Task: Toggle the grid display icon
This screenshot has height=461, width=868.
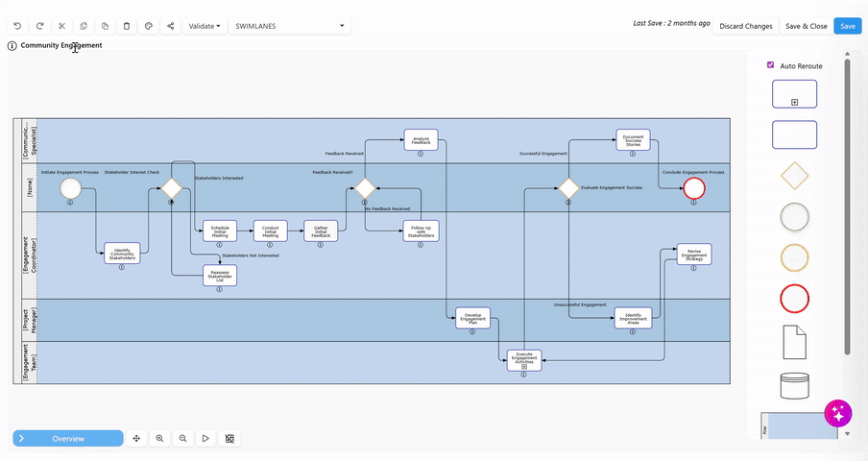Action: (x=229, y=438)
